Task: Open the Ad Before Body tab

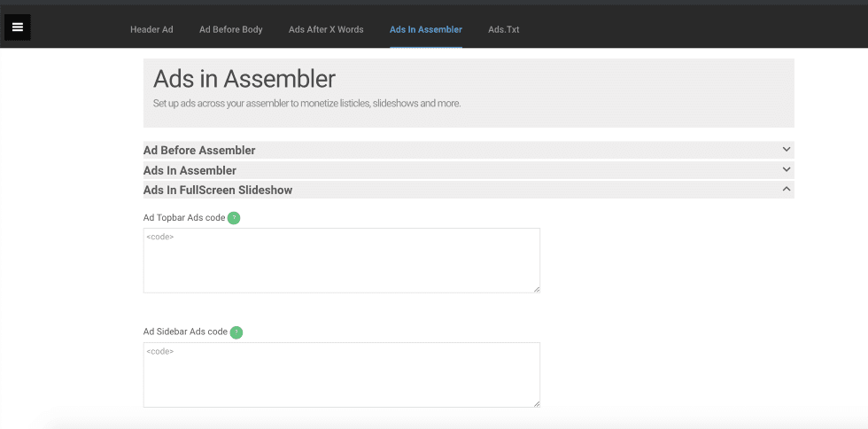Action: 230,29
